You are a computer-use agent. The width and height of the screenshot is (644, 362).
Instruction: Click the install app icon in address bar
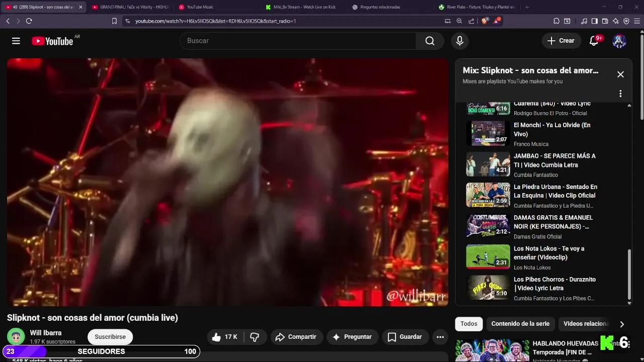[448, 21]
